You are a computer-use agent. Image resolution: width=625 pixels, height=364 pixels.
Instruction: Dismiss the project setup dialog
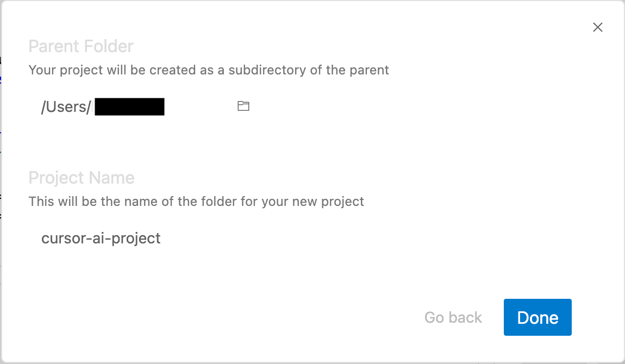tap(598, 28)
